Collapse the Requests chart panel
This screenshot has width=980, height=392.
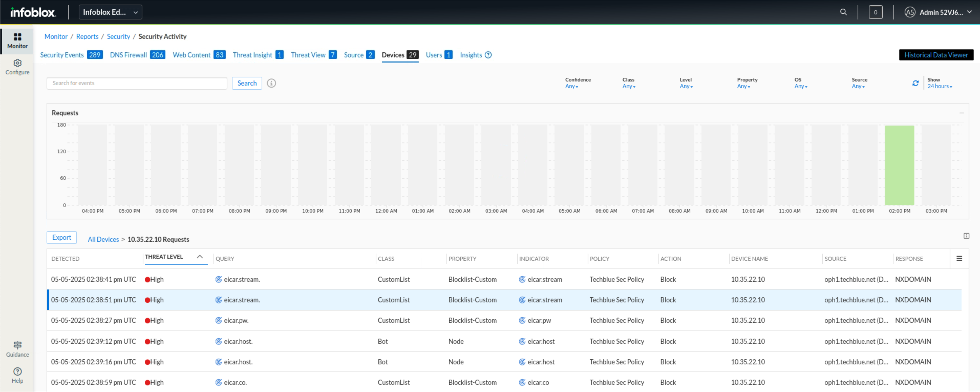[961, 113]
